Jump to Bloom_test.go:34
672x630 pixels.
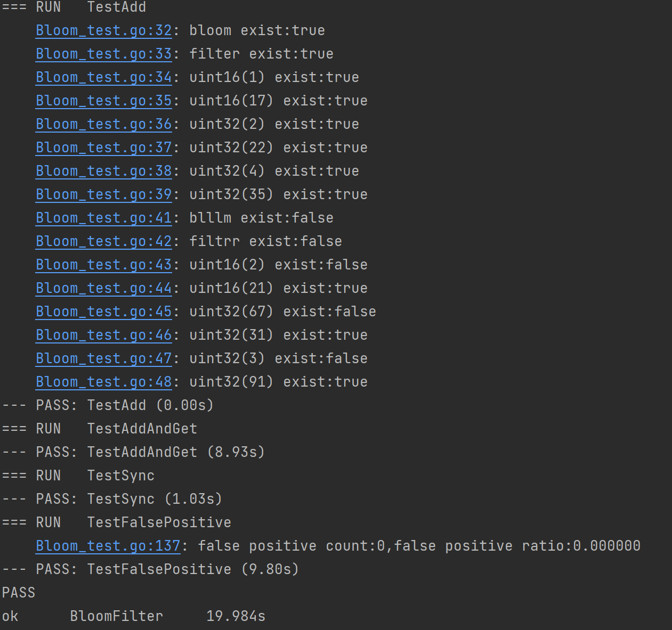click(103, 77)
